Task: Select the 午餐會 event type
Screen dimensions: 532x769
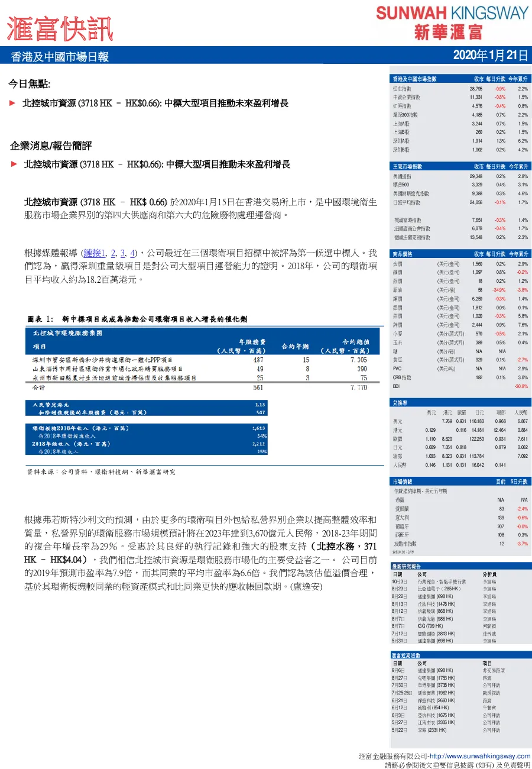Action: tap(489, 707)
